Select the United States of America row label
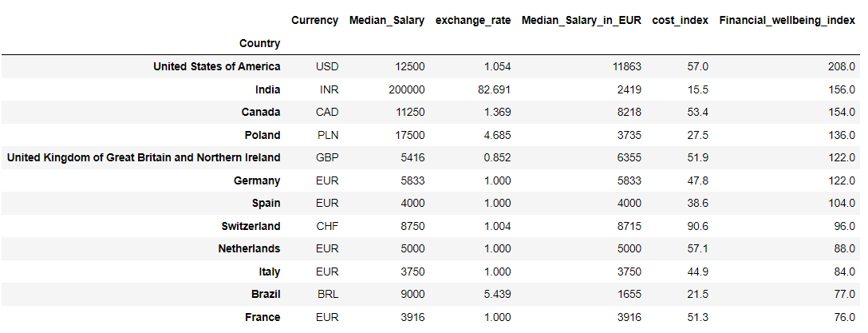 (216, 66)
